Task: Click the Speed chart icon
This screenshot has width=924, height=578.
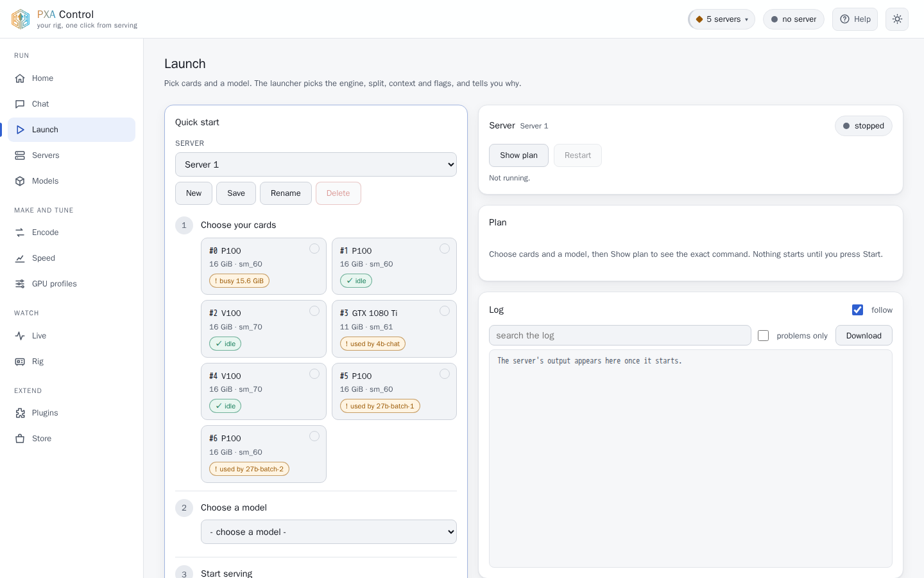Action: 20,258
